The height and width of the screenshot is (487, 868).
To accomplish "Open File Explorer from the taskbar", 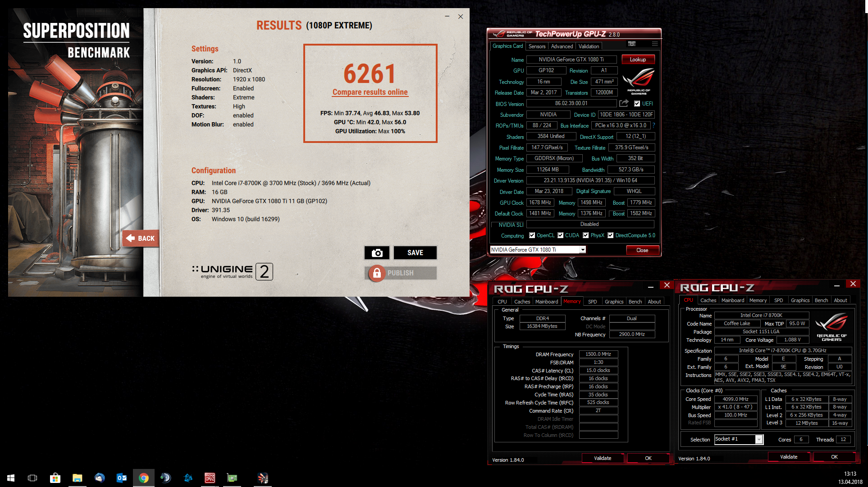I will (77, 478).
